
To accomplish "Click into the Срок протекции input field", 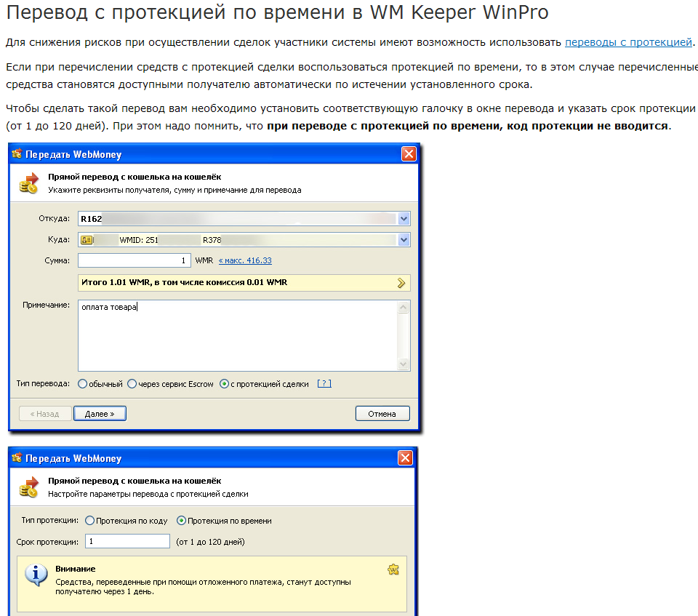I will [x=127, y=541].
